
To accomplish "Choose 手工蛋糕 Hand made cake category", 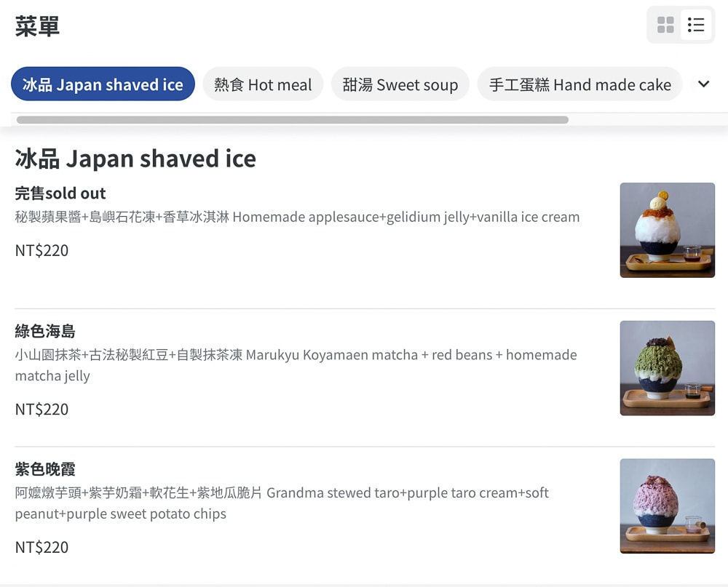I will coord(579,84).
